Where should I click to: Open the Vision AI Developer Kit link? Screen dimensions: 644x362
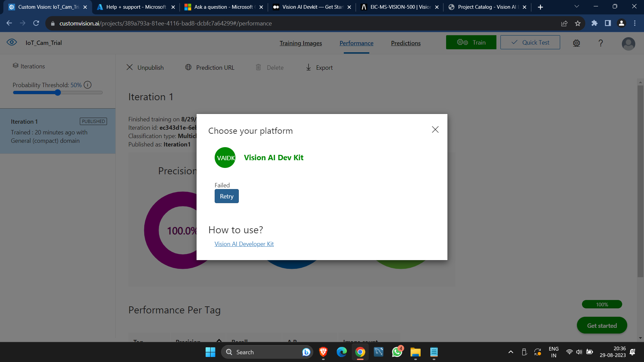244,244
